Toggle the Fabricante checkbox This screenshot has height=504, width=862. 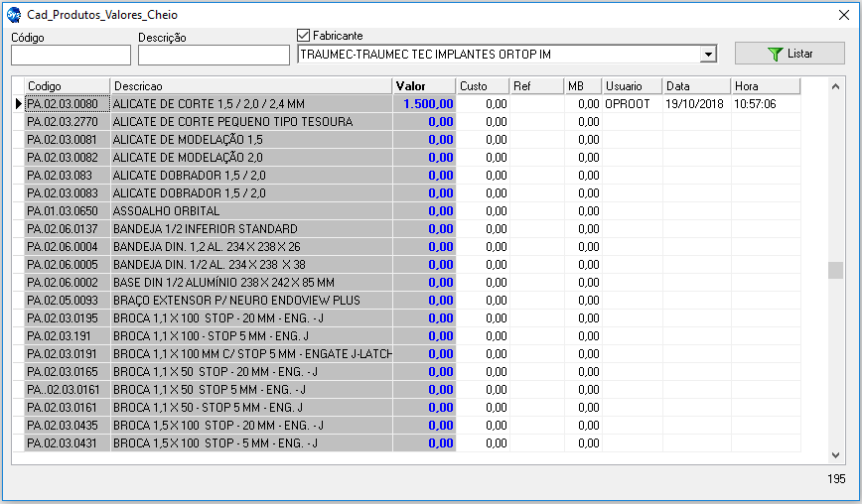tap(304, 36)
